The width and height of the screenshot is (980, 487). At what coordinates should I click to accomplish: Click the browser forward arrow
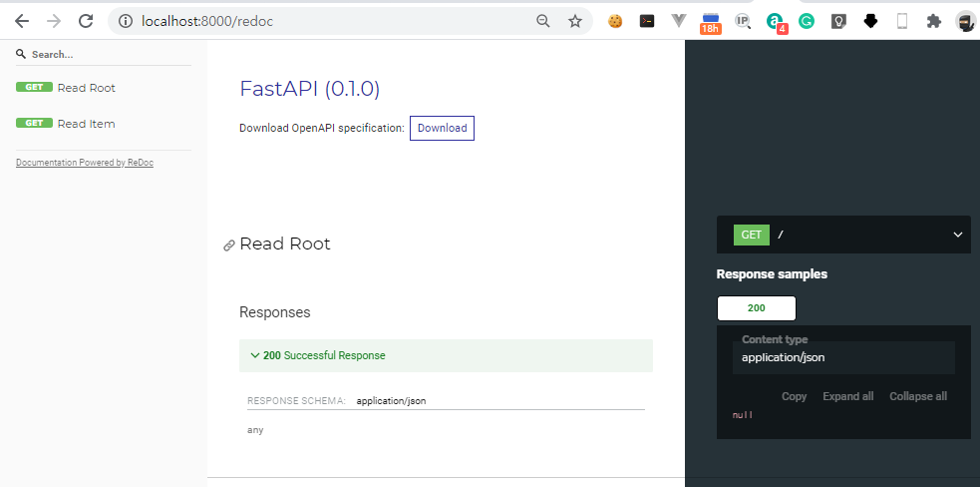(x=54, y=21)
